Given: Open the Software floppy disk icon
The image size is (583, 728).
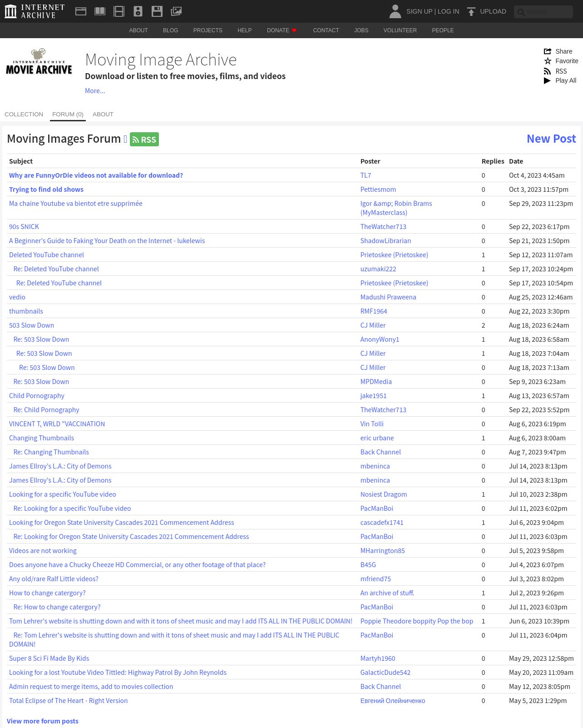Looking at the screenshot, I should (x=157, y=11).
